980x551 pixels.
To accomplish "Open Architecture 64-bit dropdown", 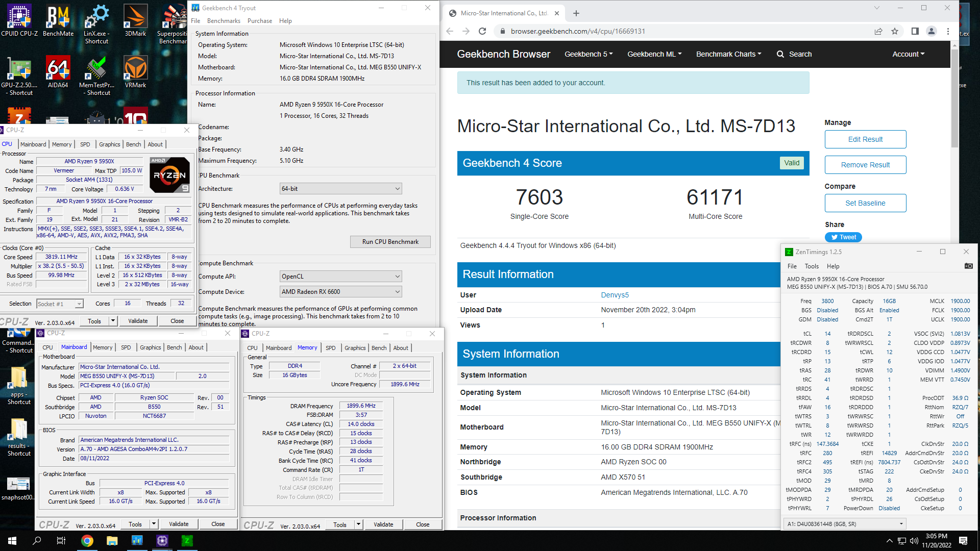I will (x=340, y=189).
